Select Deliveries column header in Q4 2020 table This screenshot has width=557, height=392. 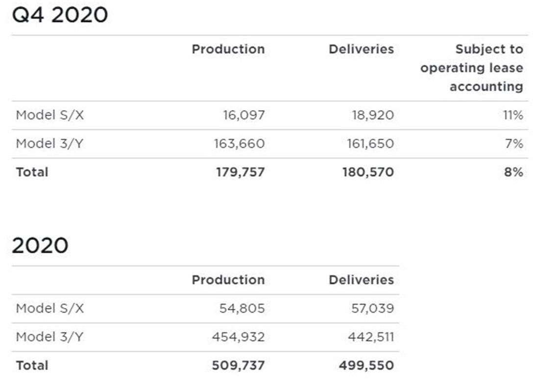(361, 49)
